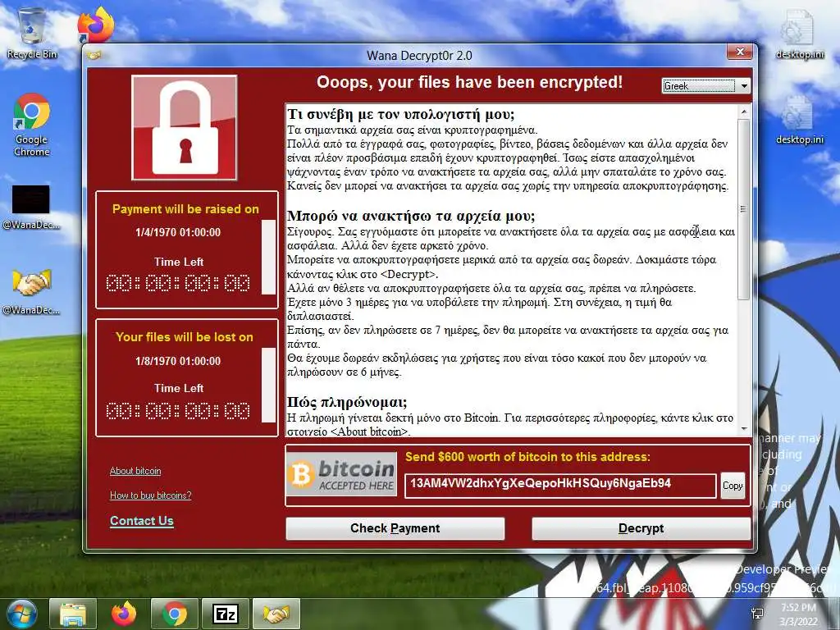Click the files lost progress bar

(268, 386)
